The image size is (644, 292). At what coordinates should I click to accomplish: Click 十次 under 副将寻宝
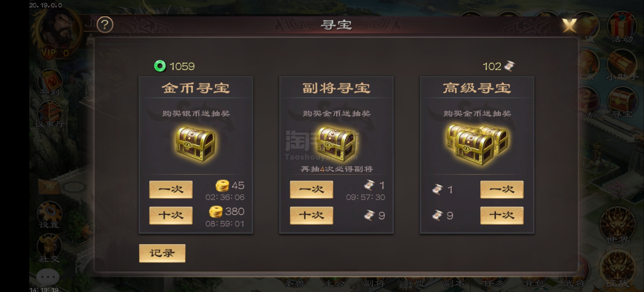click(x=311, y=215)
